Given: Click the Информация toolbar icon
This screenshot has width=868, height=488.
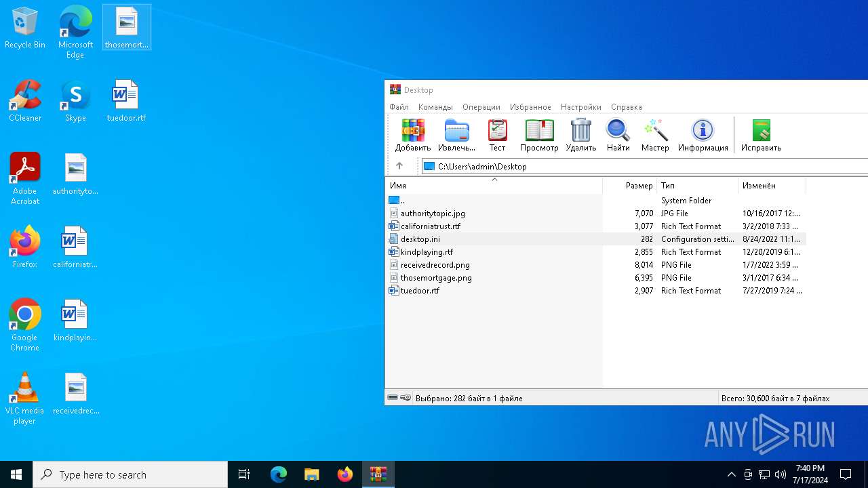Looking at the screenshot, I should [x=703, y=135].
